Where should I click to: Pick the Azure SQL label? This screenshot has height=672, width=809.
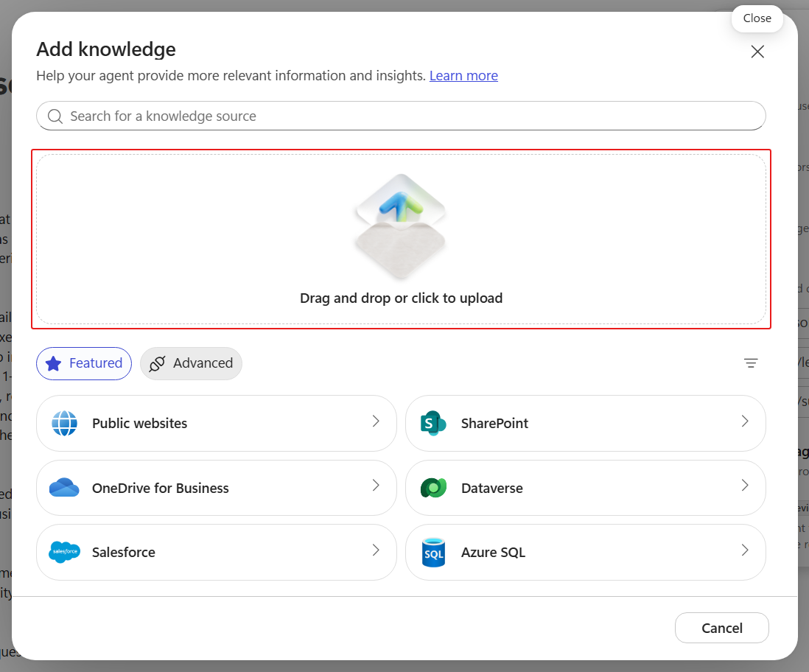pos(493,552)
